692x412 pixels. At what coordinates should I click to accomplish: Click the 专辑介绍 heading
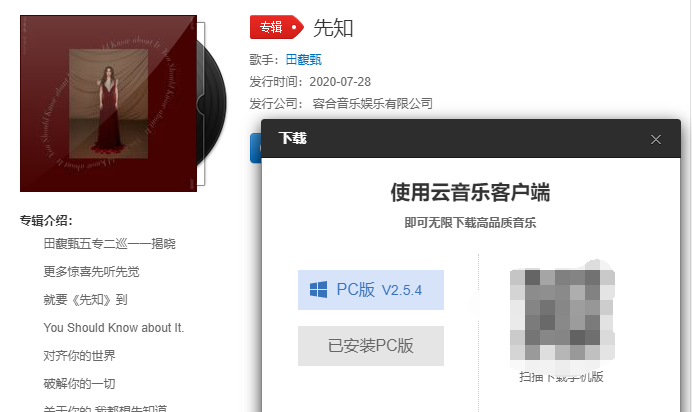[x=46, y=220]
